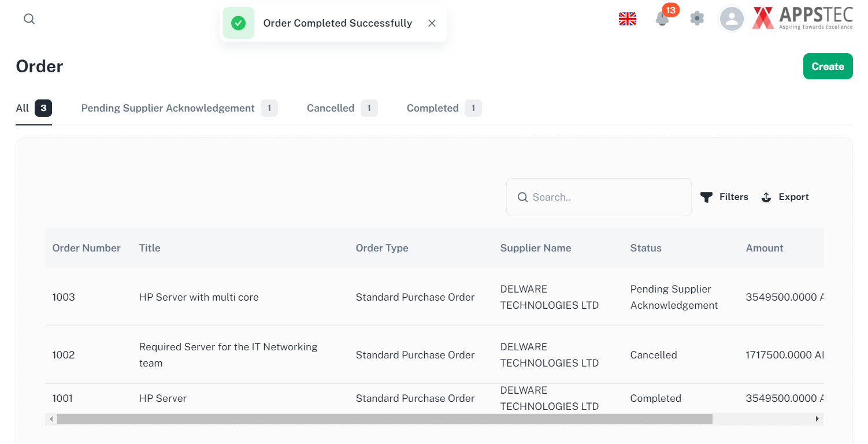View the Completed orders tab
868x444 pixels.
point(433,108)
